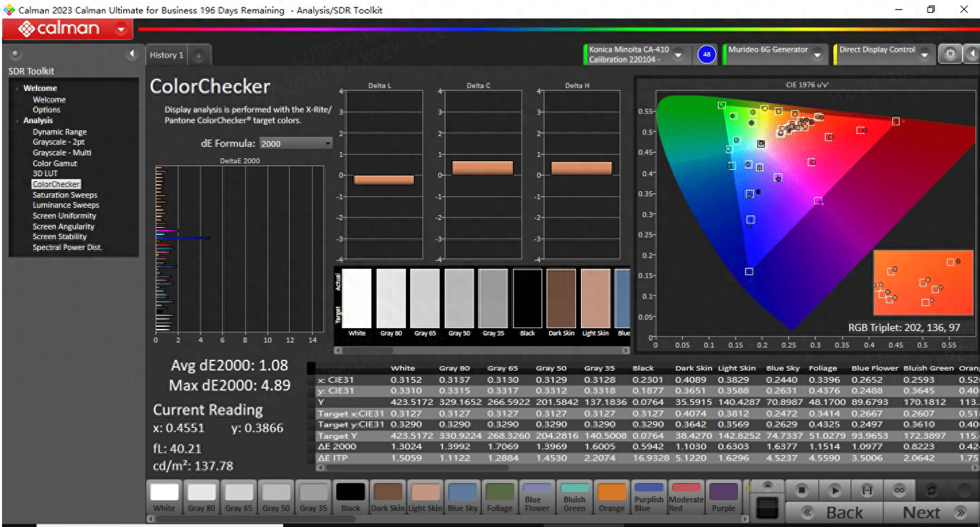Open the Screen Uniformity page
This screenshot has width=980, height=527.
(65, 216)
